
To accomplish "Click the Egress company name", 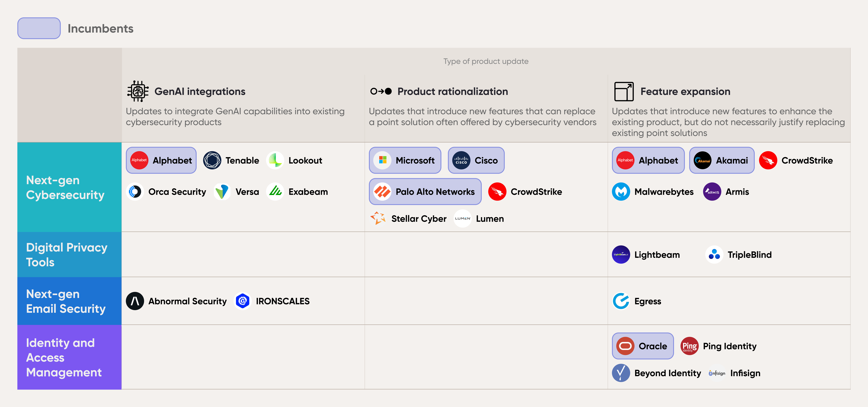I will (x=648, y=301).
